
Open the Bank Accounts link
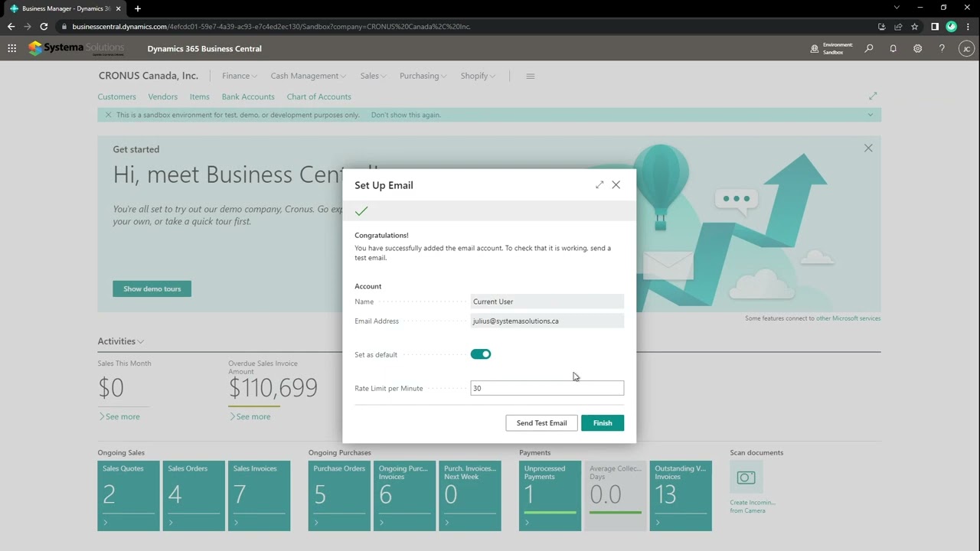pyautogui.click(x=248, y=96)
